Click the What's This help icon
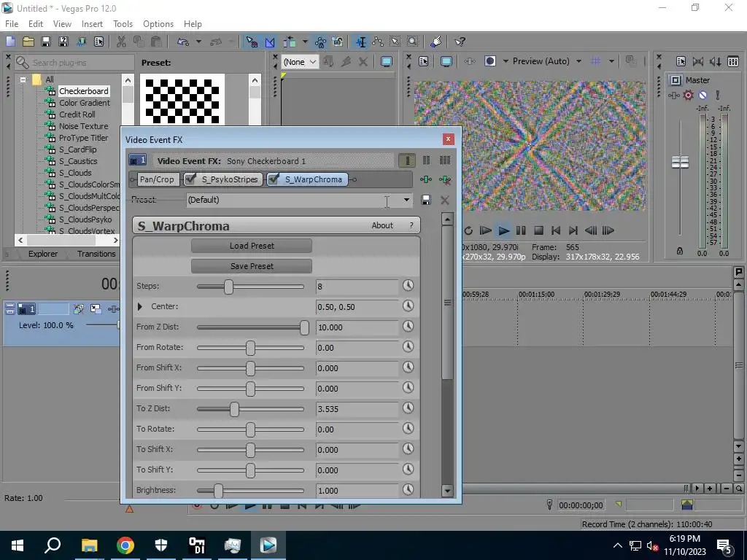This screenshot has height=560, width=747. pos(460,42)
